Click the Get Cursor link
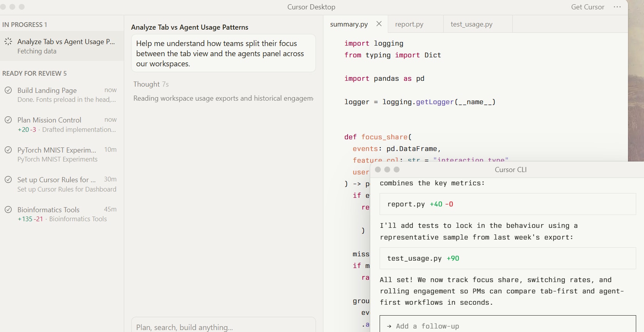644x332 pixels. [x=587, y=7]
